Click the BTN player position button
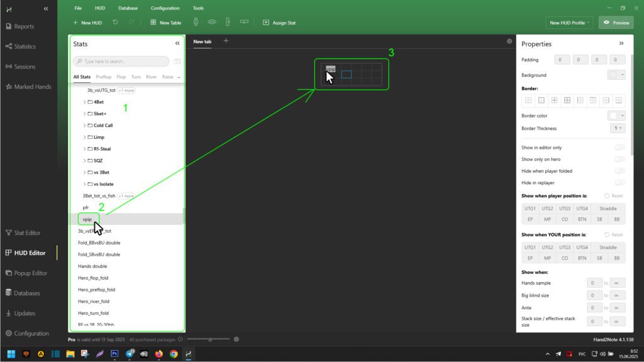 tap(582, 219)
